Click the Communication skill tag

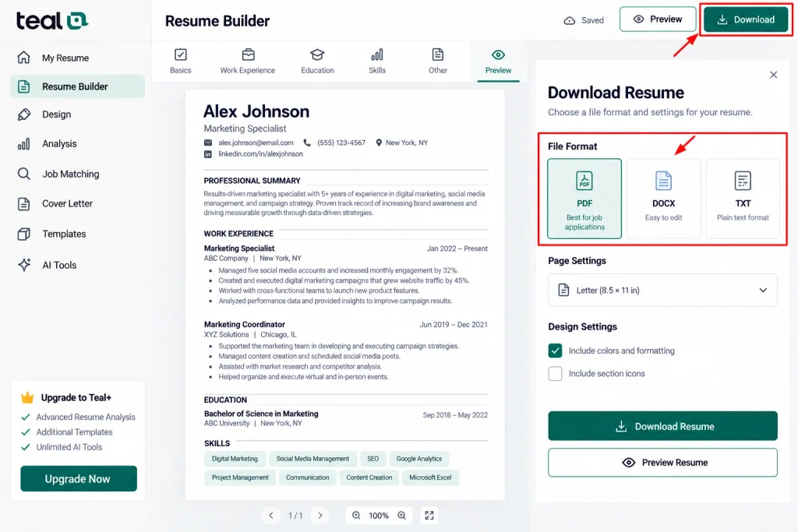307,477
